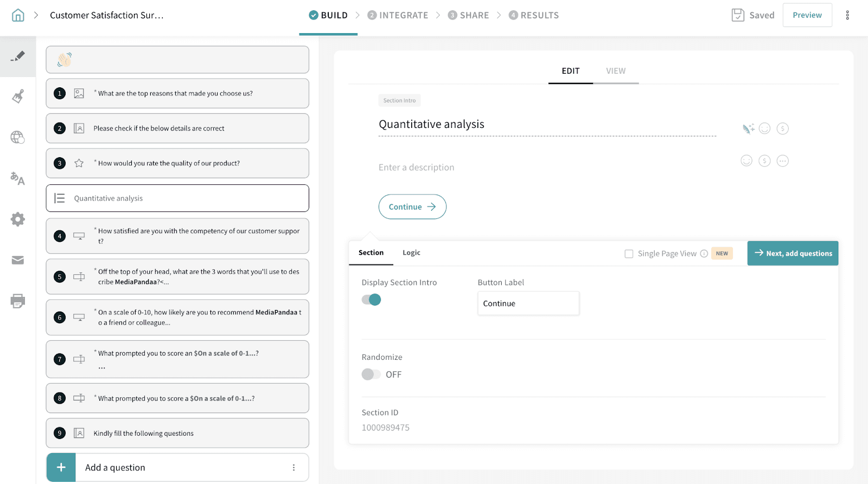868x484 pixels.
Task: Click the Button Label input field
Action: coord(528,304)
